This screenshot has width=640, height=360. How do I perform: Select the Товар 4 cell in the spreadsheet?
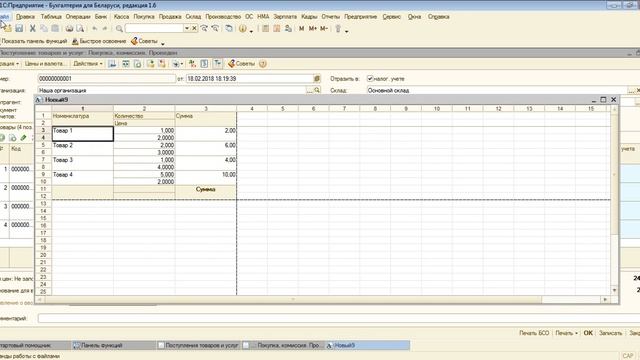tap(82, 178)
